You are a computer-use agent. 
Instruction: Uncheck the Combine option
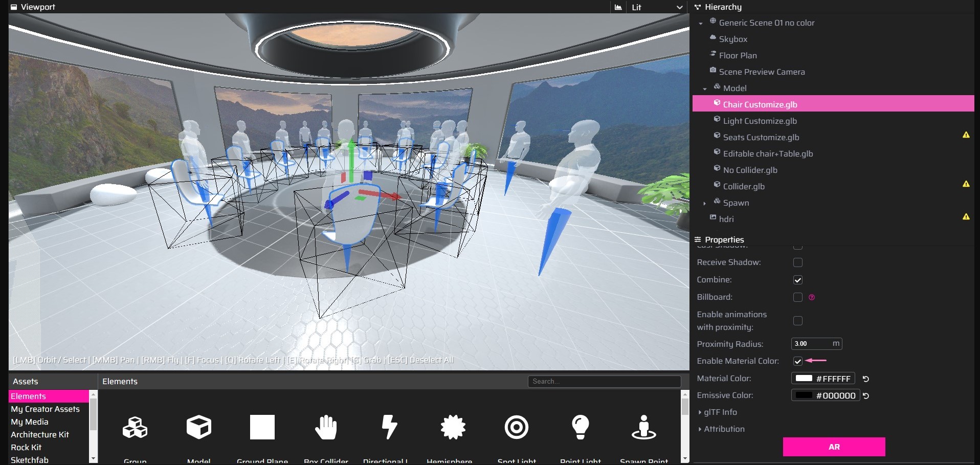tap(797, 280)
